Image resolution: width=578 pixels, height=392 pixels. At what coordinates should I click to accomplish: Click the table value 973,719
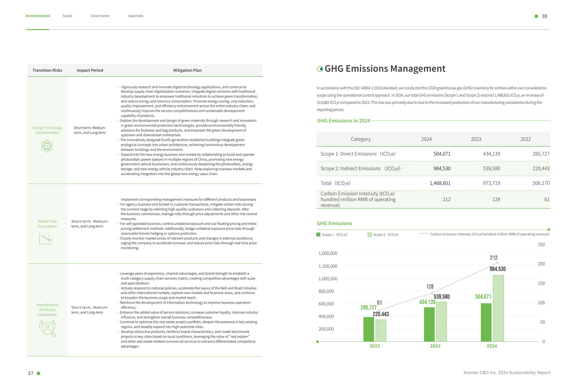pyautogui.click(x=491, y=183)
